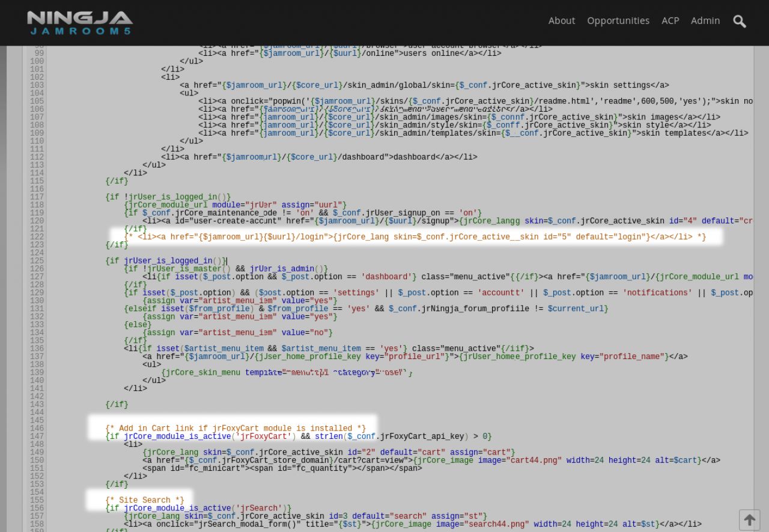Viewport: 769px width, 532px height.
Task: Click the highlighted Site Search comment
Action: coord(145,500)
